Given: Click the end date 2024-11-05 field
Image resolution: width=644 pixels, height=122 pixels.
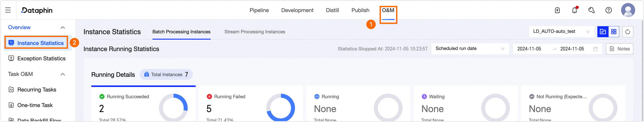Looking at the screenshot, I should [572, 49].
